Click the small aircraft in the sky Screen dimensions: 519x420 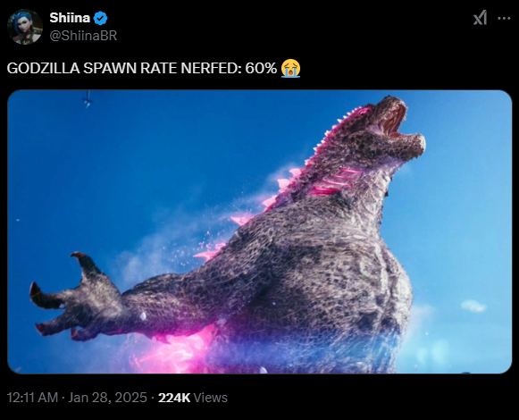pos(88,100)
